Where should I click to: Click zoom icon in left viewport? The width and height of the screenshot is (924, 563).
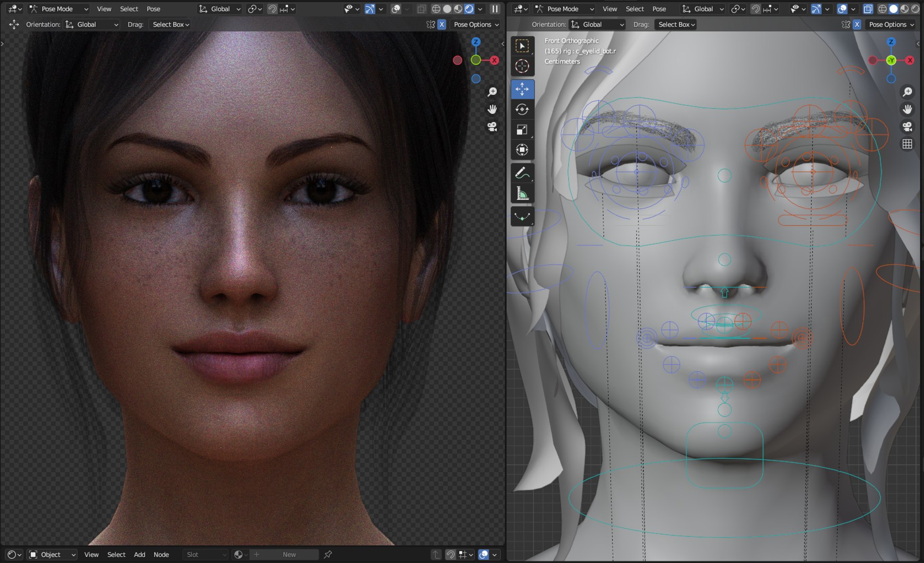pos(492,92)
